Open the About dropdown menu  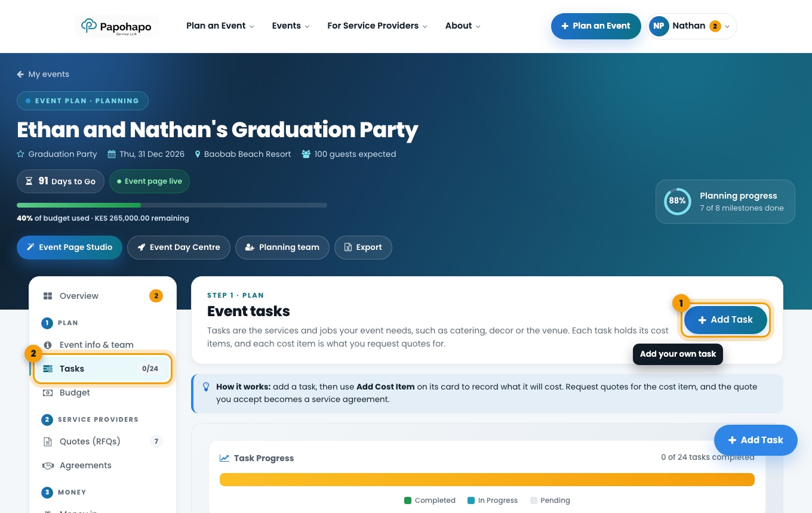463,26
